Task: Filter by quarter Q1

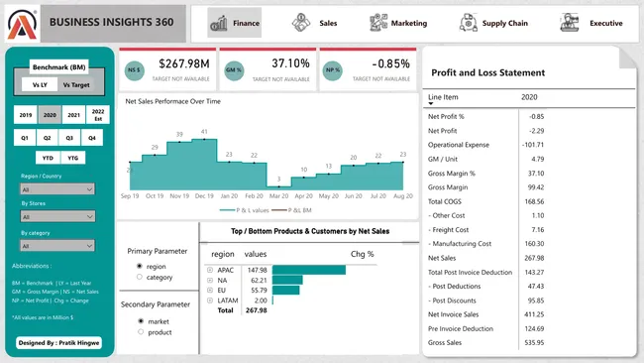Action: [25, 138]
